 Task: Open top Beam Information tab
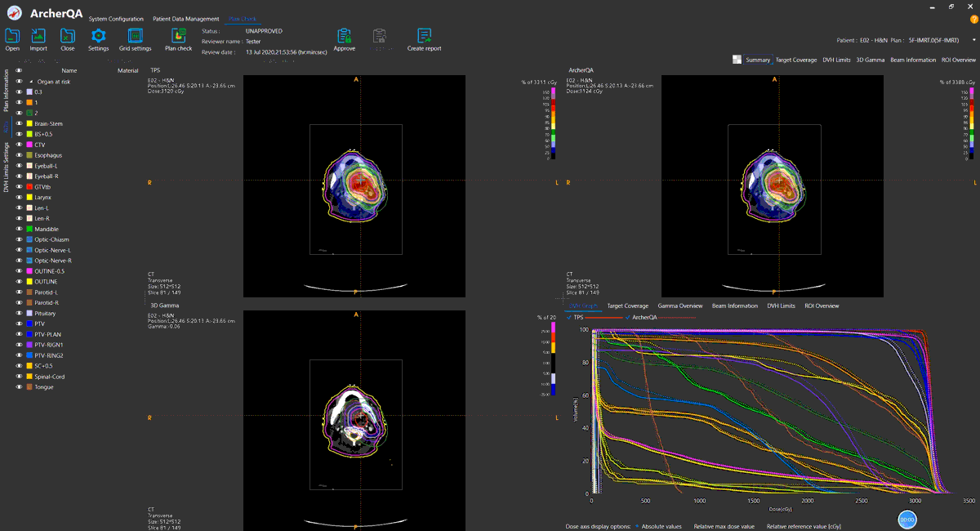[x=913, y=60]
